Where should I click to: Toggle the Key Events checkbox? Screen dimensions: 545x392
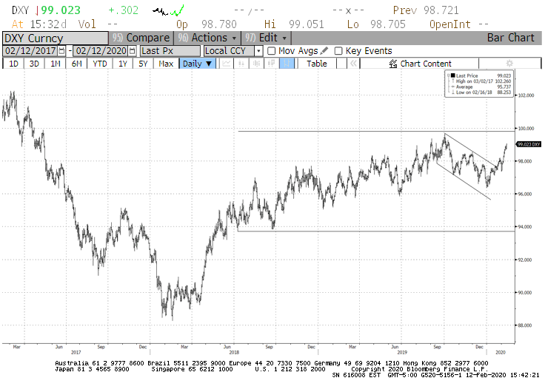(338, 51)
